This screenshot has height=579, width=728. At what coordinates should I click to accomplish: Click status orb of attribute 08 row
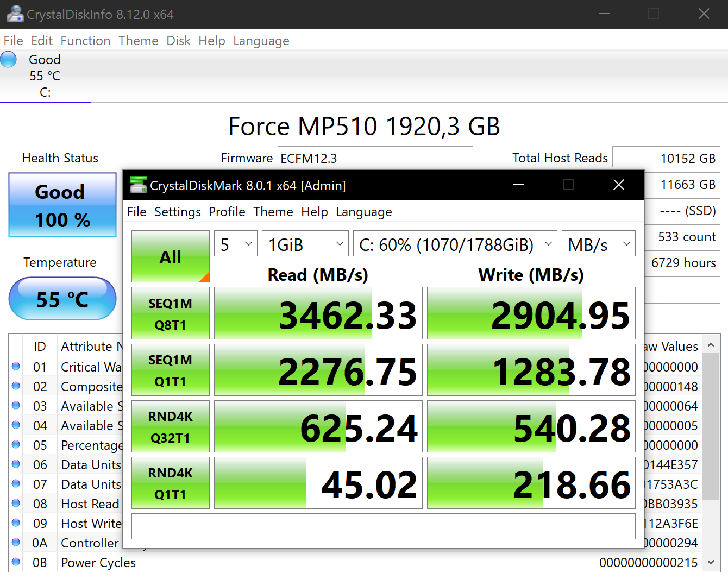point(16,504)
